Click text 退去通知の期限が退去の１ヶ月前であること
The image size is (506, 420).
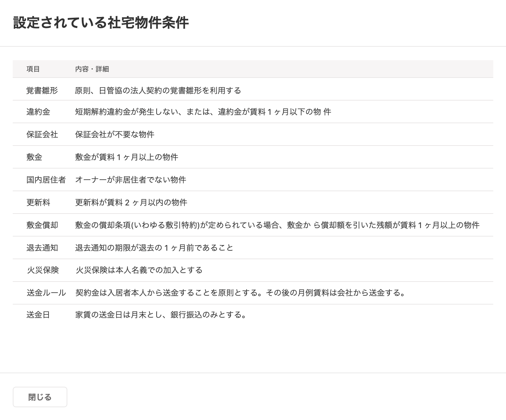154,248
